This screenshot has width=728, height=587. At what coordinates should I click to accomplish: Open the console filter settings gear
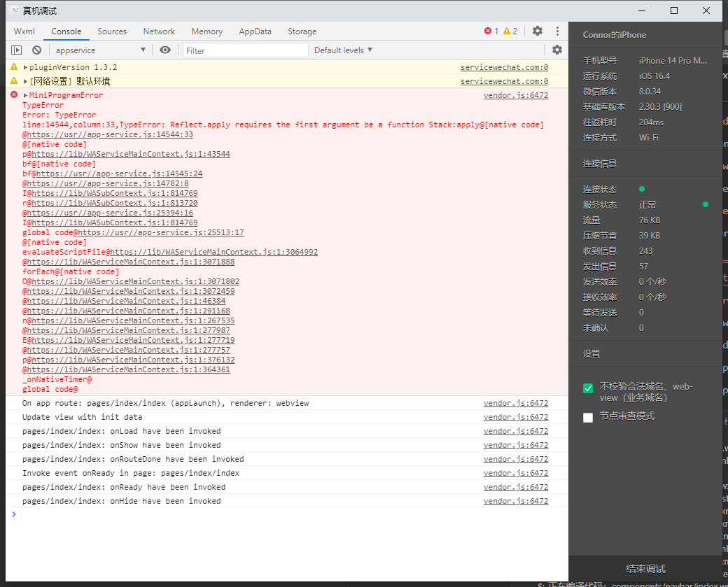pos(557,50)
